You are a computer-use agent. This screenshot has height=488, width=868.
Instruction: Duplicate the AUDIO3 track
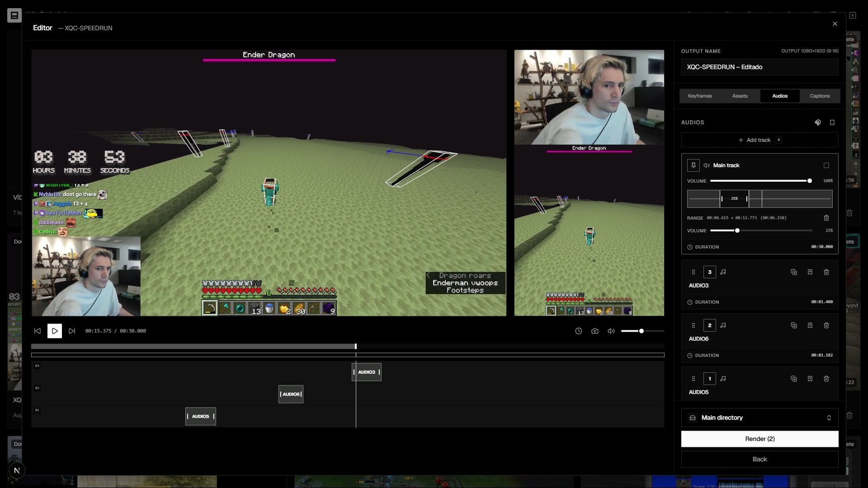pos(794,272)
